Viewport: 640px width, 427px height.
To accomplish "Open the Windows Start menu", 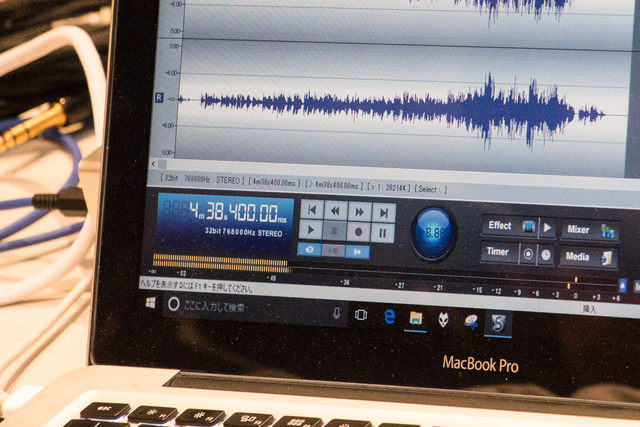I will click(151, 302).
